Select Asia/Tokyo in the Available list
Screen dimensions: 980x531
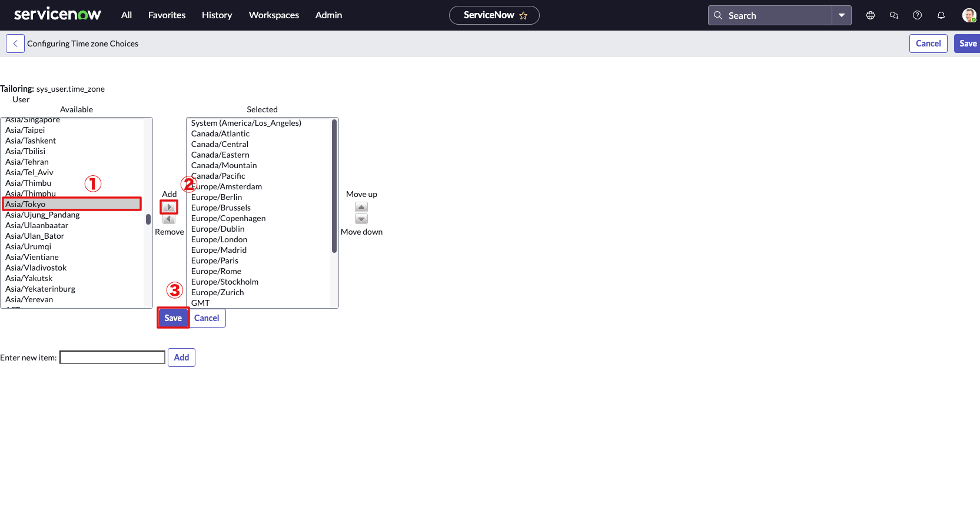tap(72, 203)
